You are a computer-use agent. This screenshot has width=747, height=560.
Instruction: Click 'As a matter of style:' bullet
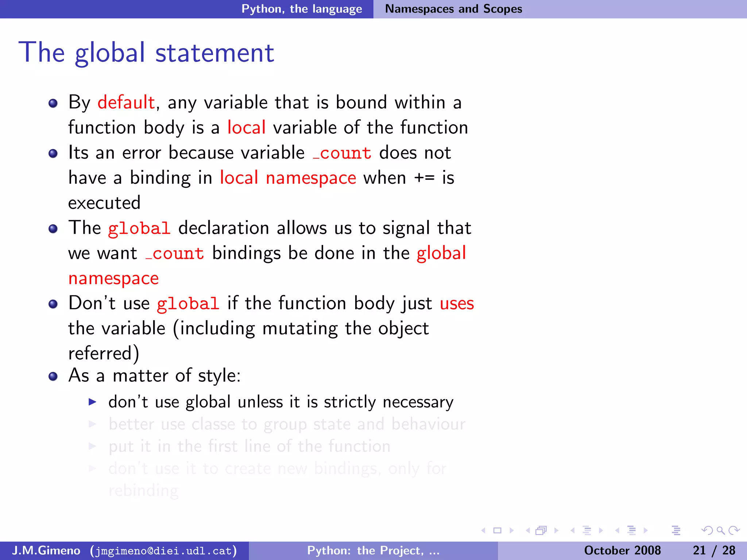coord(155,376)
